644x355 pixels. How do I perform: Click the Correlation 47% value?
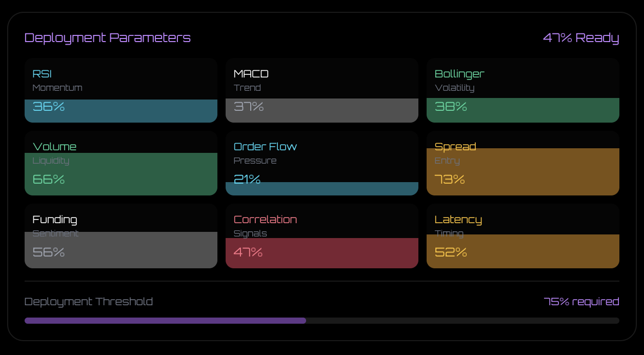click(x=247, y=252)
